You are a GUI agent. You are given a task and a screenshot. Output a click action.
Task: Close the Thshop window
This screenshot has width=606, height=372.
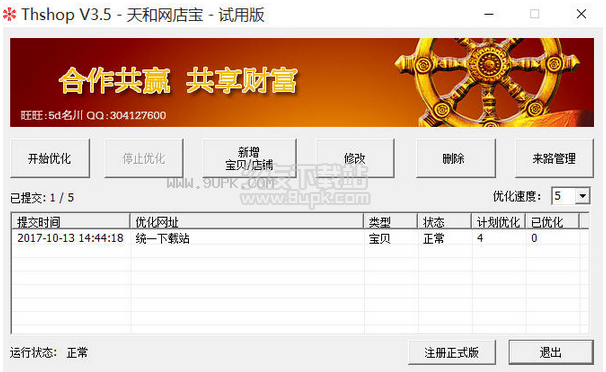click(581, 14)
